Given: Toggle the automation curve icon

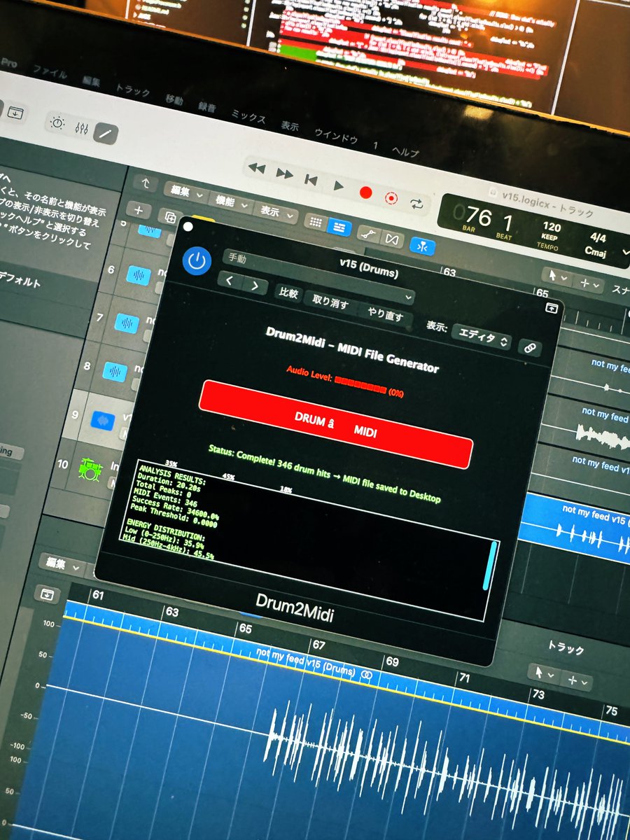Looking at the screenshot, I should click(369, 234).
